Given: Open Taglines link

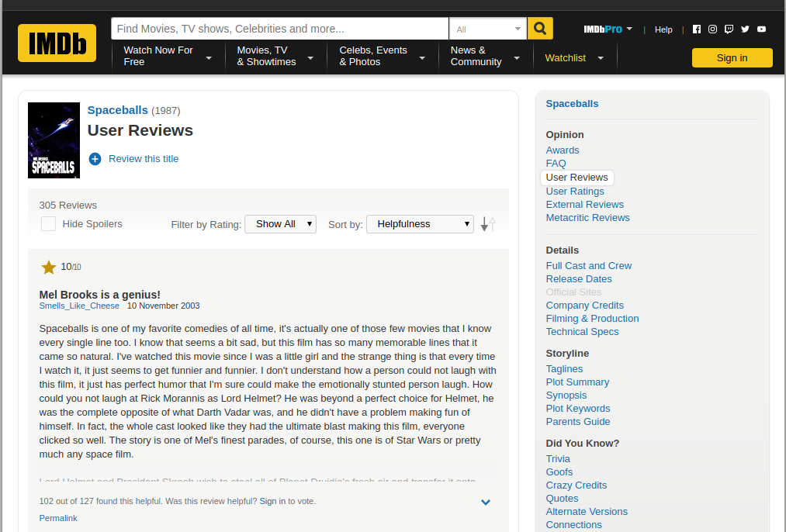Looking at the screenshot, I should click(x=564, y=369).
